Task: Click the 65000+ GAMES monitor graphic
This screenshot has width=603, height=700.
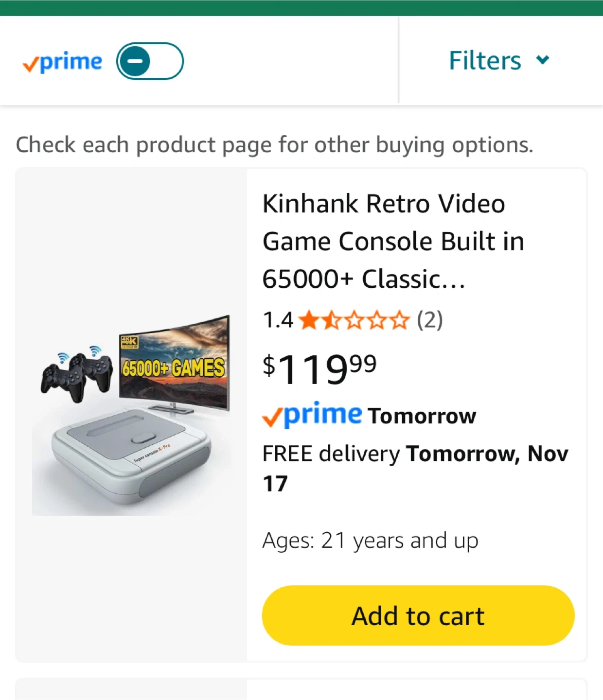Action: (x=174, y=365)
